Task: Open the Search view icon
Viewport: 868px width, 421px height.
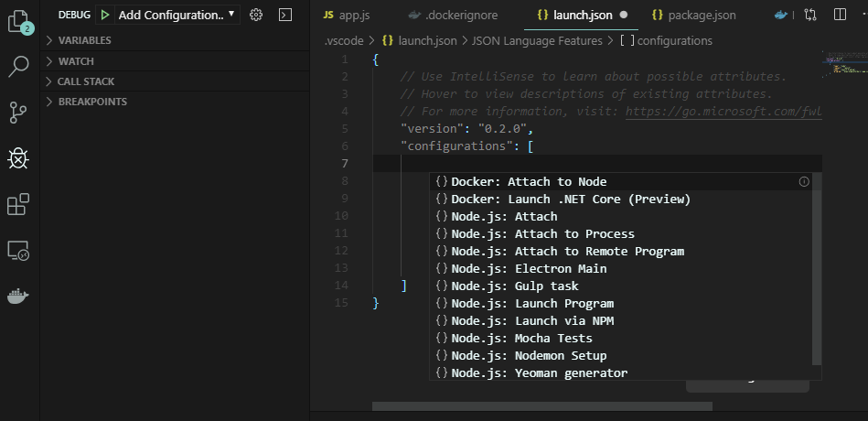Action: coord(18,67)
